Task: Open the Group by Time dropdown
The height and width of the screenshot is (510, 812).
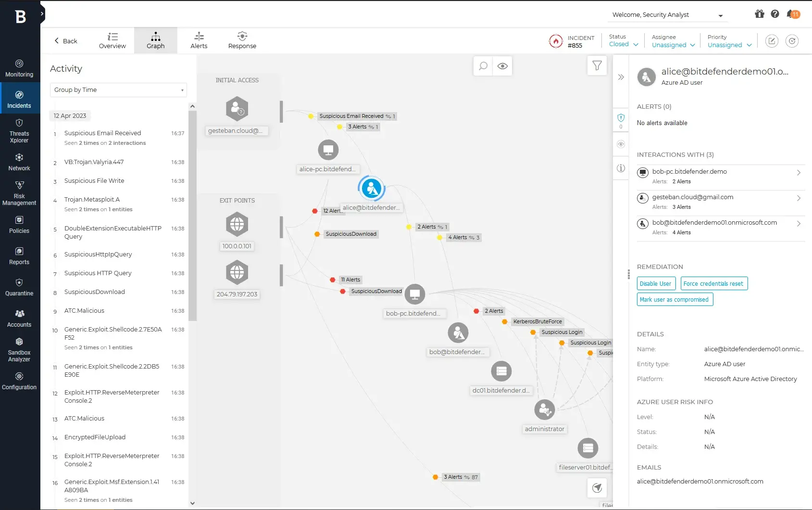Action: [118, 90]
